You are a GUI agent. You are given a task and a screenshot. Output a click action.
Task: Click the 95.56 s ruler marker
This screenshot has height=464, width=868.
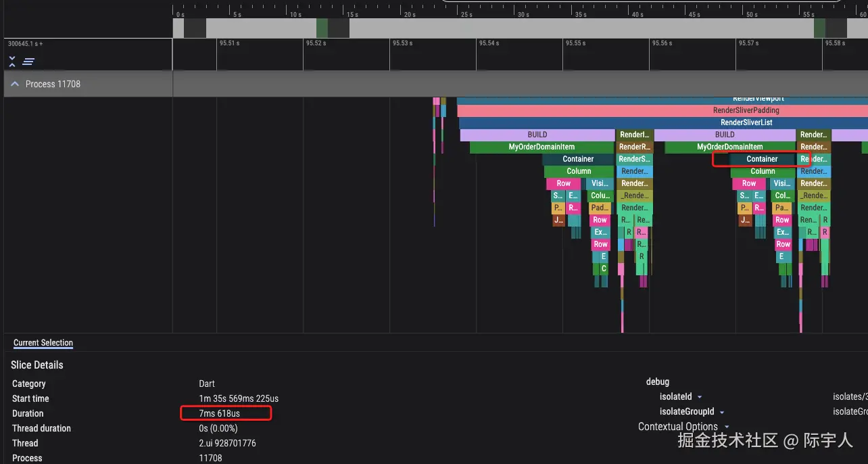(662, 43)
